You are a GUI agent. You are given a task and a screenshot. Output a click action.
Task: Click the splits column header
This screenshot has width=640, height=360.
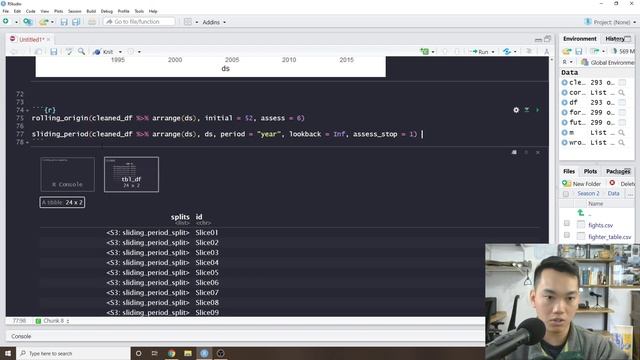pyautogui.click(x=180, y=217)
